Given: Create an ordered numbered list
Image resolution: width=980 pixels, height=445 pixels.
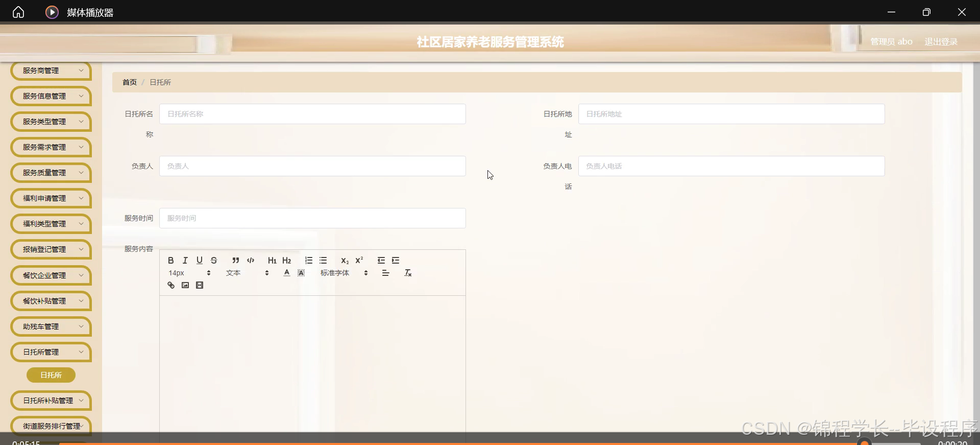Looking at the screenshot, I should [x=309, y=261].
